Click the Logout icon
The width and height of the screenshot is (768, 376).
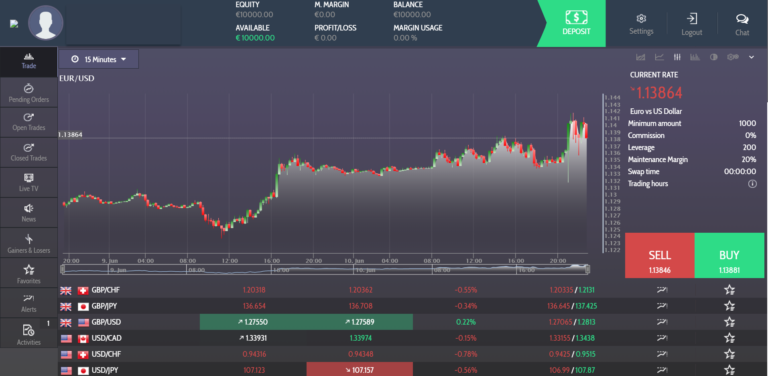[x=692, y=24]
